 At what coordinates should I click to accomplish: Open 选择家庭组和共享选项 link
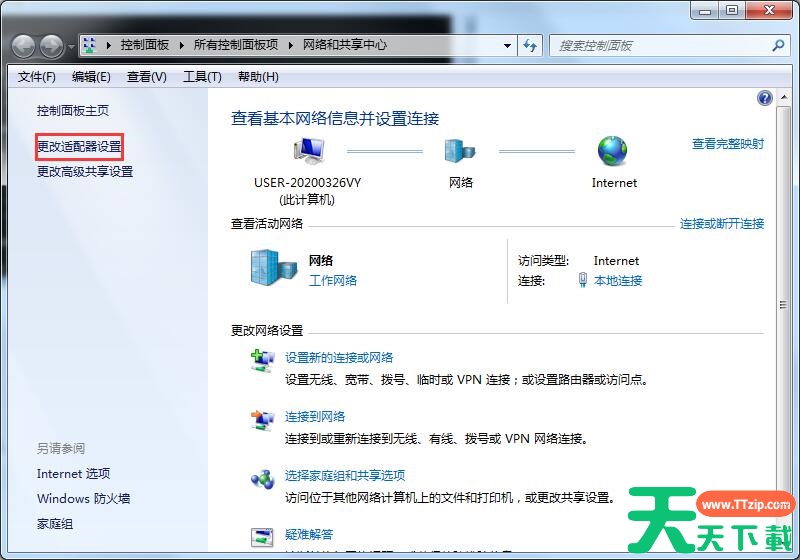tap(345, 476)
